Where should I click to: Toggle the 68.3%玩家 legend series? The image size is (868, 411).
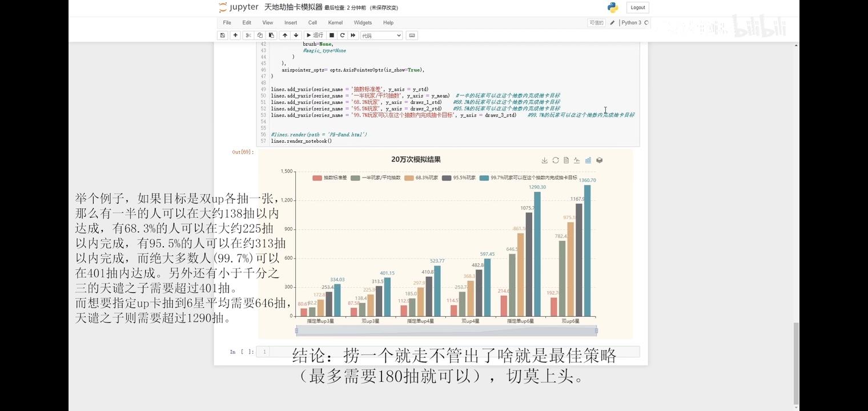tap(421, 178)
